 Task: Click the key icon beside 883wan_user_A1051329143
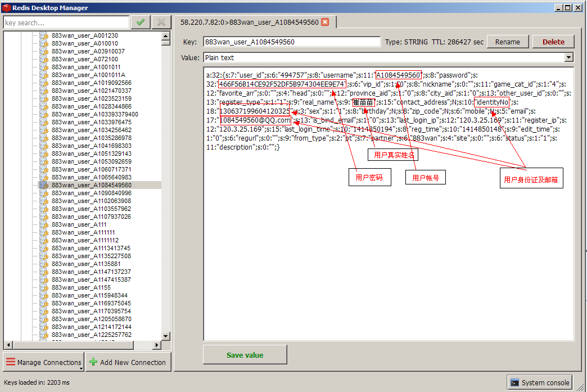[44, 154]
